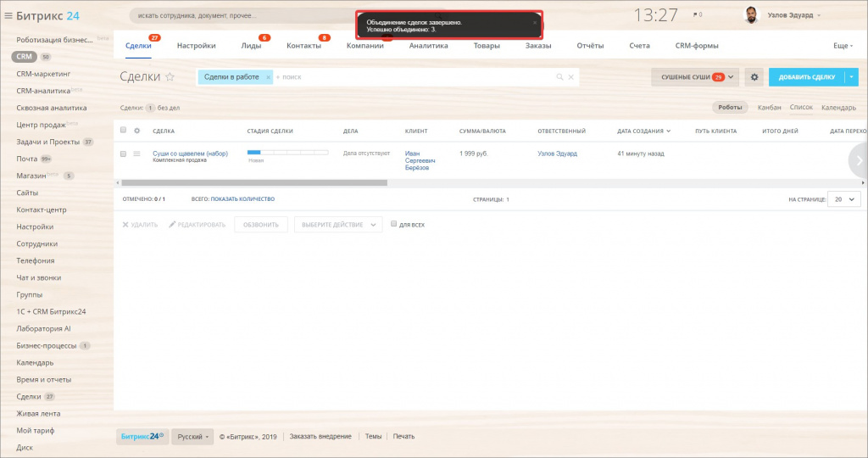Open row actions menu for Суши со щавелем
Screen dimensions: 868x458
click(136, 154)
